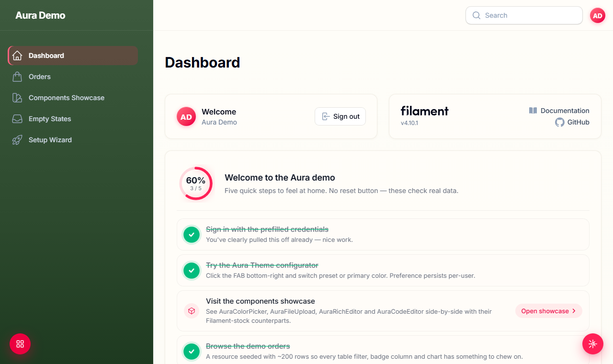The width and height of the screenshot is (613, 364).
Task: Click the Empty States inbox icon
Action: pos(17,119)
